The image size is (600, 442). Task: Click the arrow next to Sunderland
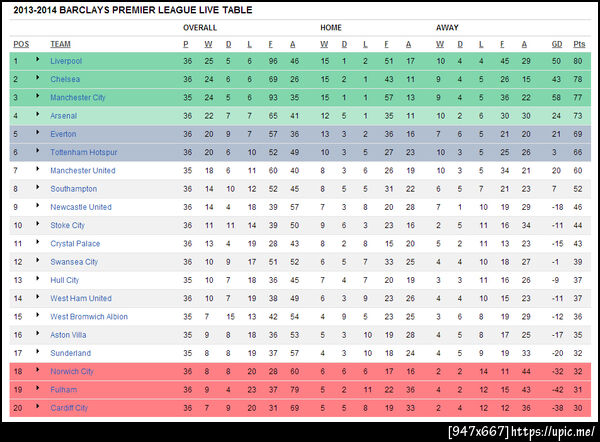37,353
